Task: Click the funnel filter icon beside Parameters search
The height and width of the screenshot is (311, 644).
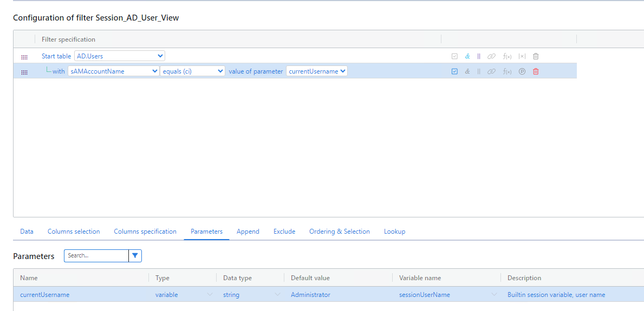Action: pyautogui.click(x=135, y=256)
